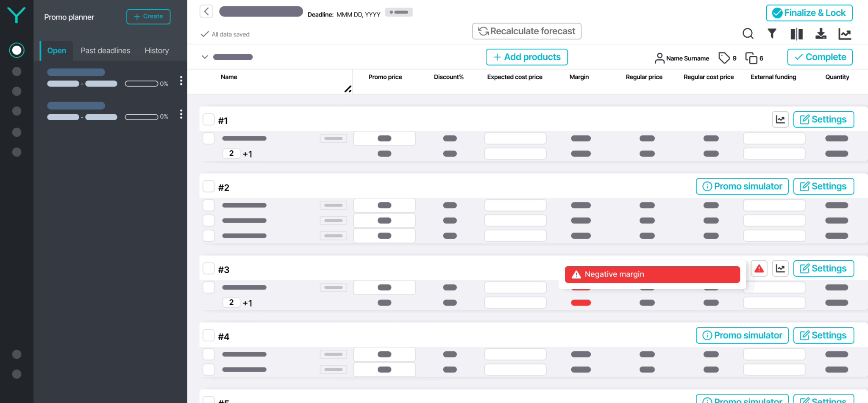Click the first promo's 0% progress bar

coord(142,84)
